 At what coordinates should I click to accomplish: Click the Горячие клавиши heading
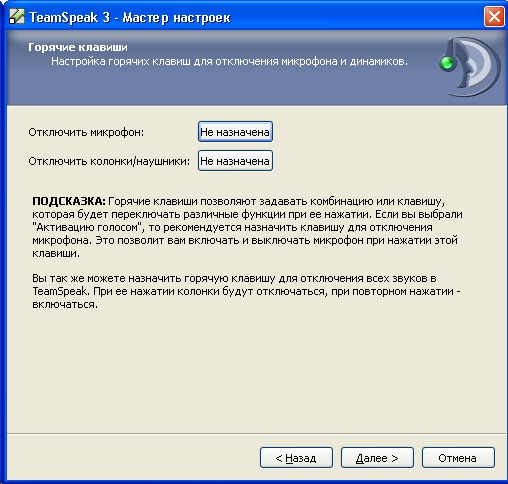(x=78, y=47)
